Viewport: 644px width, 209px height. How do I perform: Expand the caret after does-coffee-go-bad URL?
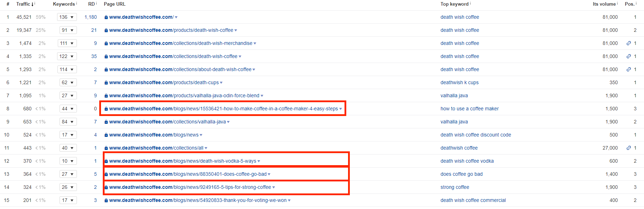point(269,174)
